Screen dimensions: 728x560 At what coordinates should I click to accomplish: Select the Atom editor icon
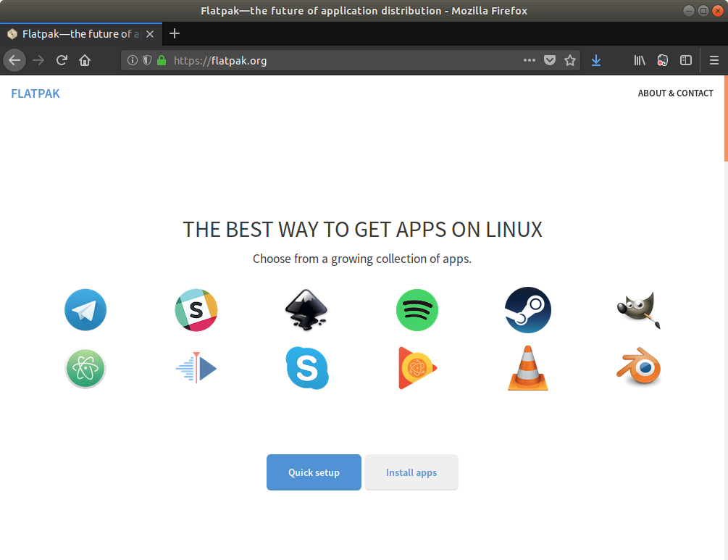click(x=85, y=368)
